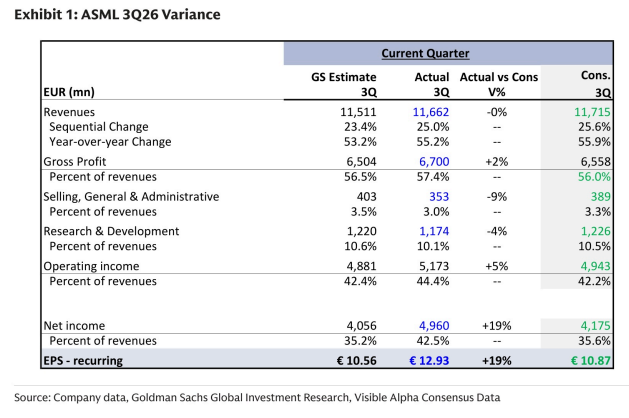Viewport: 629px width, 418px height.
Task: Click the 'Source: Company data' footnote
Action: [x=257, y=398]
